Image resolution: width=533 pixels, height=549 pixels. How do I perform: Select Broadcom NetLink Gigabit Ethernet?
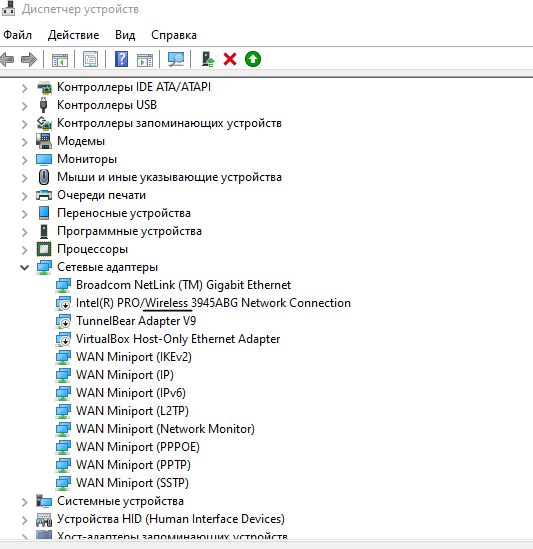click(x=183, y=285)
